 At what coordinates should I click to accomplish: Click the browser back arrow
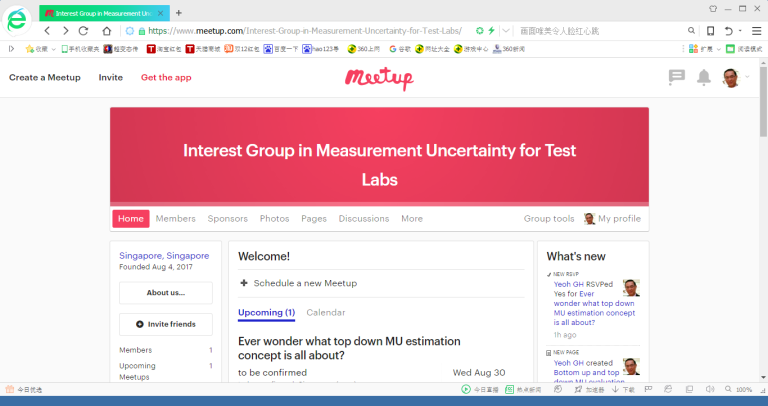coord(47,31)
